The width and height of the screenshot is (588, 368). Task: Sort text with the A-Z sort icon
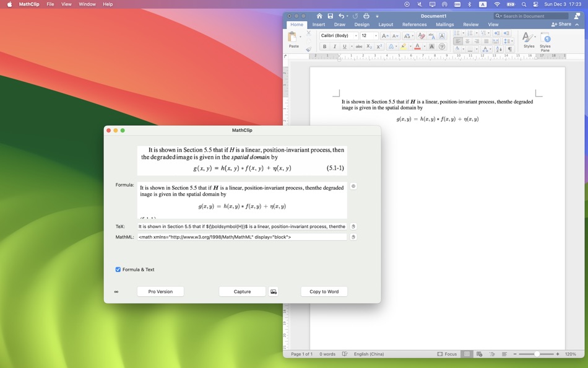499,49
